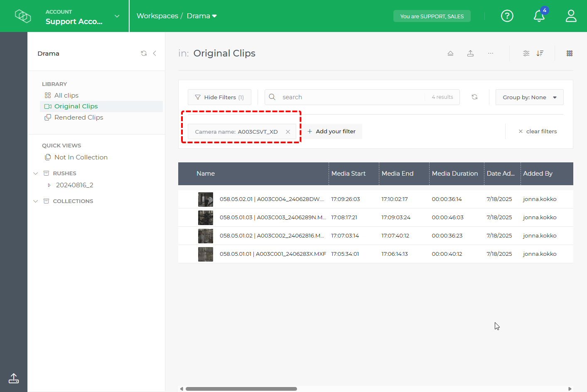Viewport: 587px width, 392px height.
Task: Click media end 17:09:03:24
Action: pyautogui.click(x=396, y=218)
